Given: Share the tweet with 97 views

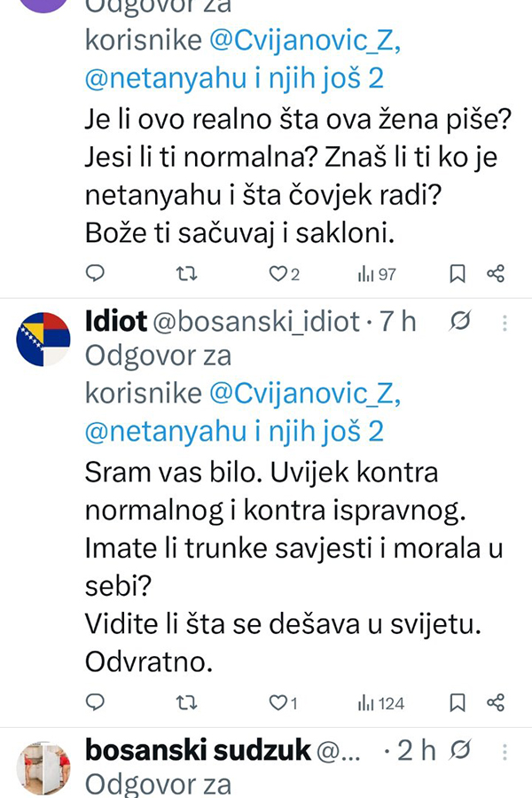Looking at the screenshot, I should coord(496,274).
